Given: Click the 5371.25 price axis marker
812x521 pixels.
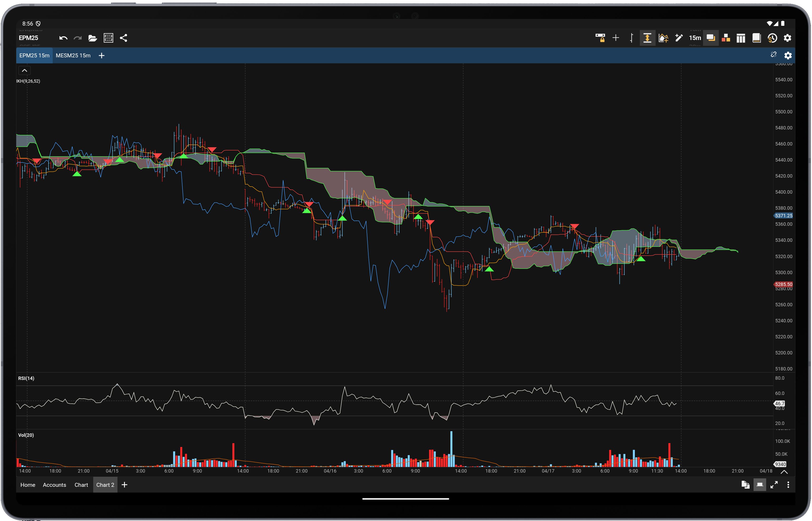Looking at the screenshot, I should pos(784,216).
